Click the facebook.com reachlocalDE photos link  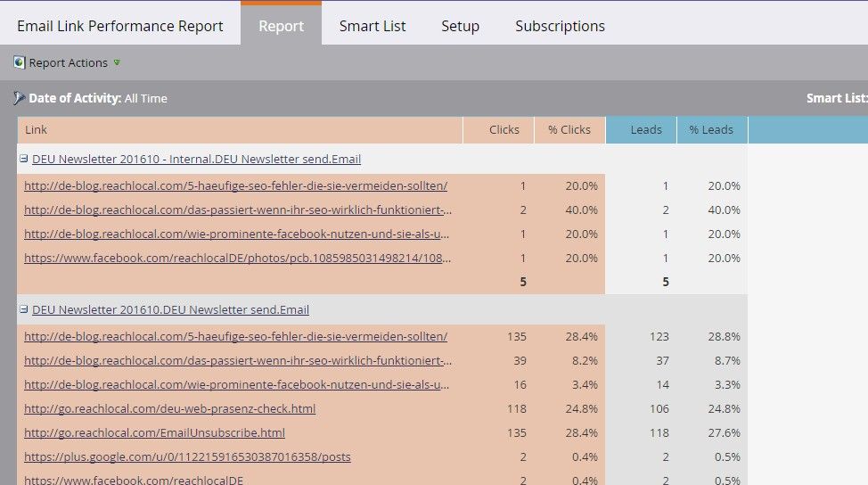pos(237,259)
